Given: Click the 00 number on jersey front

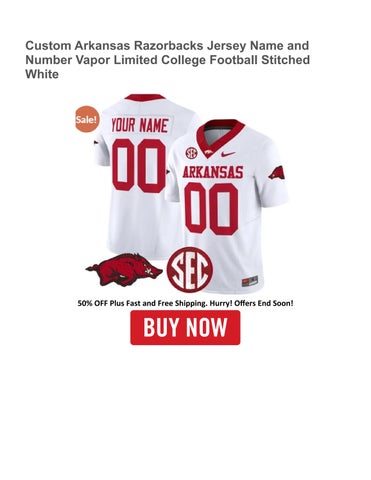Looking at the screenshot, I should point(212,209).
